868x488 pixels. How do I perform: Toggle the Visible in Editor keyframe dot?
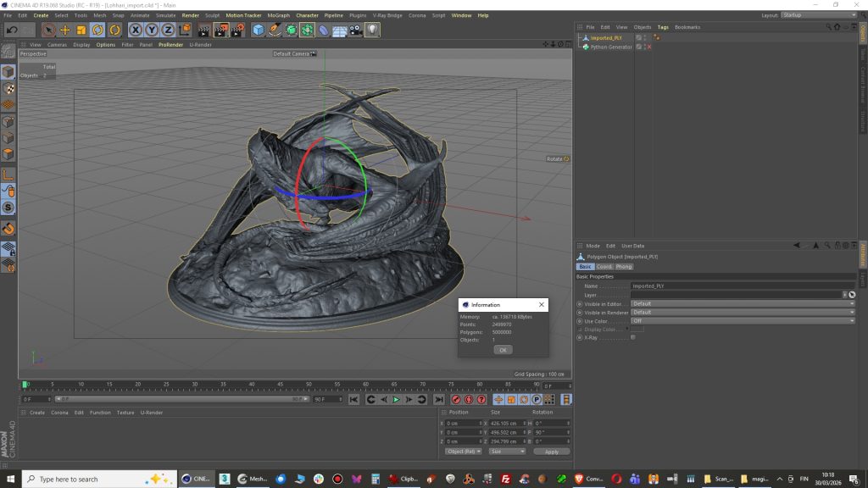click(580, 303)
